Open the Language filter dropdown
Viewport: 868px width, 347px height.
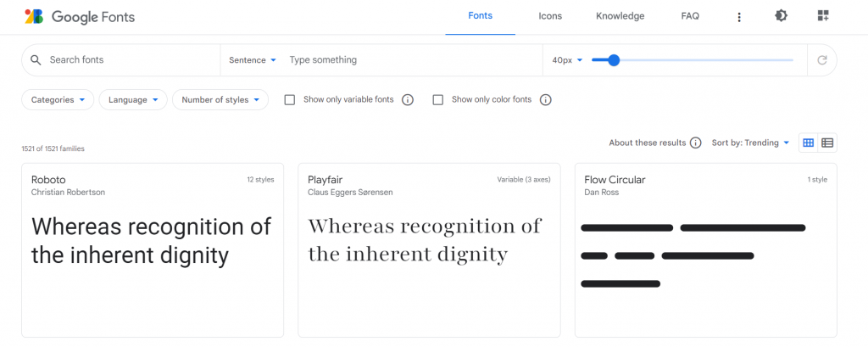pyautogui.click(x=133, y=100)
